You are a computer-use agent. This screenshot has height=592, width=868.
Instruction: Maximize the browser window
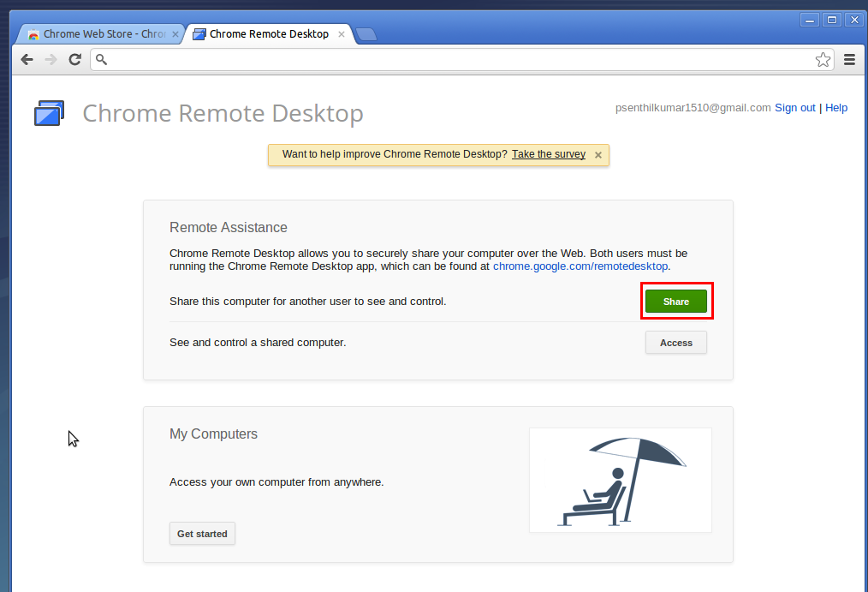click(831, 20)
